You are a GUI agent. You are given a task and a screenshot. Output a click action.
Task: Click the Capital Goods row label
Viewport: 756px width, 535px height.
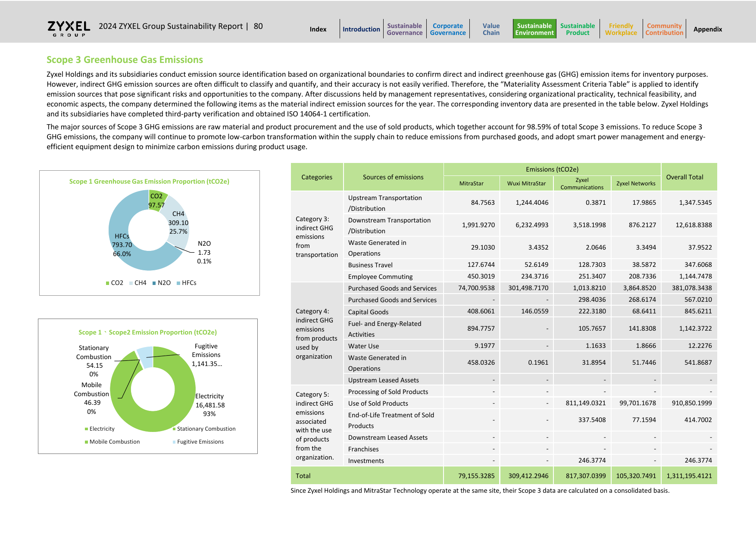368,312
